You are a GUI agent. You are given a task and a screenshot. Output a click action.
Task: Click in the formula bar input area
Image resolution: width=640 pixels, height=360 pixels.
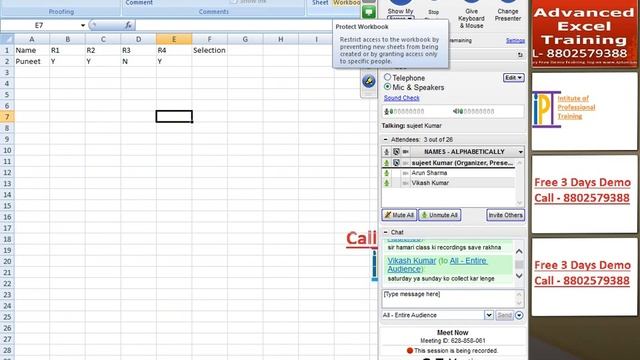[235, 25]
